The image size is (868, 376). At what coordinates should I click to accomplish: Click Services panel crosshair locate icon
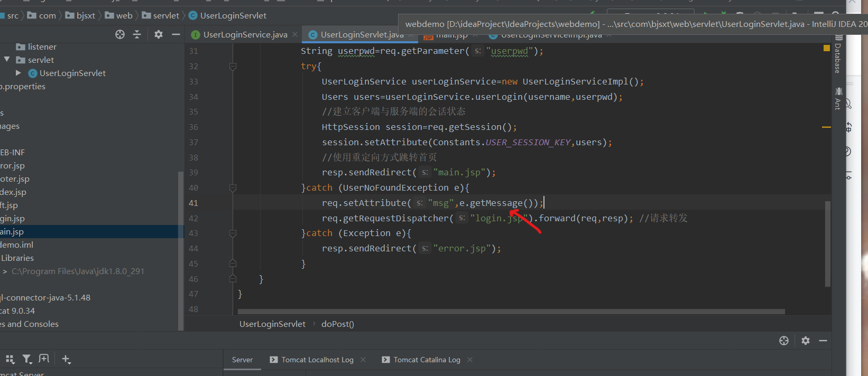(784, 341)
